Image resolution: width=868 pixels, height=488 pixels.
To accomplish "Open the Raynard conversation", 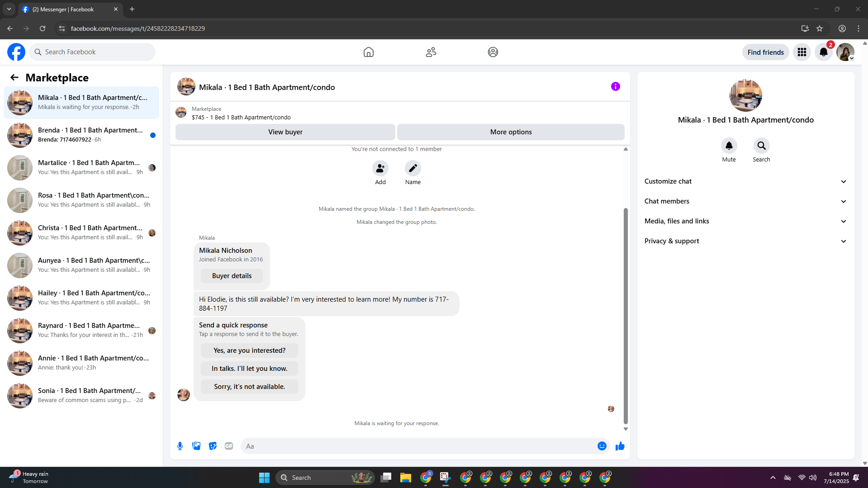I will (x=81, y=330).
